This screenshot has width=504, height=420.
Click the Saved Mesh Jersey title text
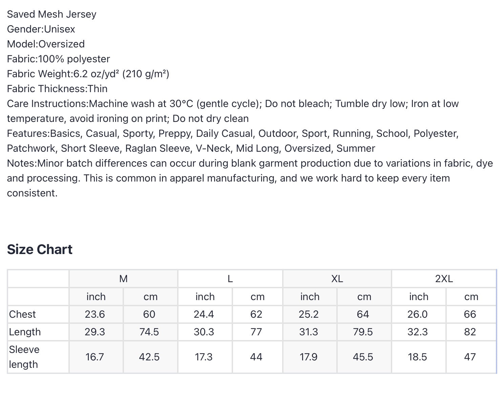[x=51, y=14]
